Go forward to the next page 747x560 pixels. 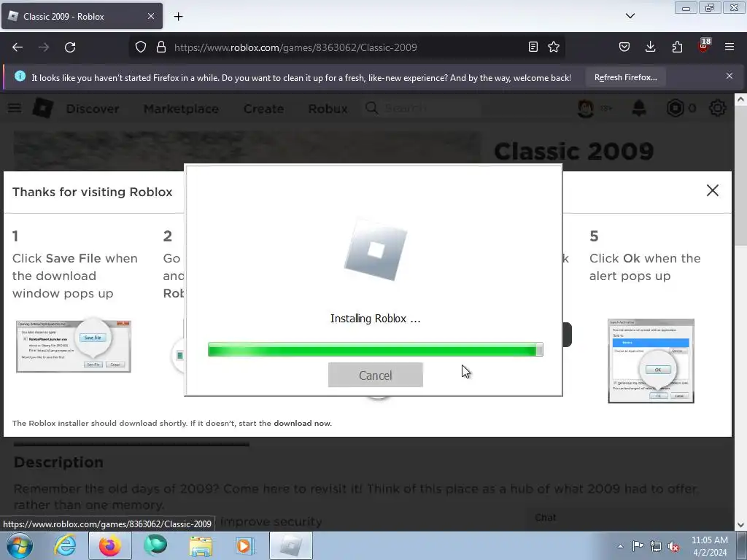pyautogui.click(x=44, y=47)
